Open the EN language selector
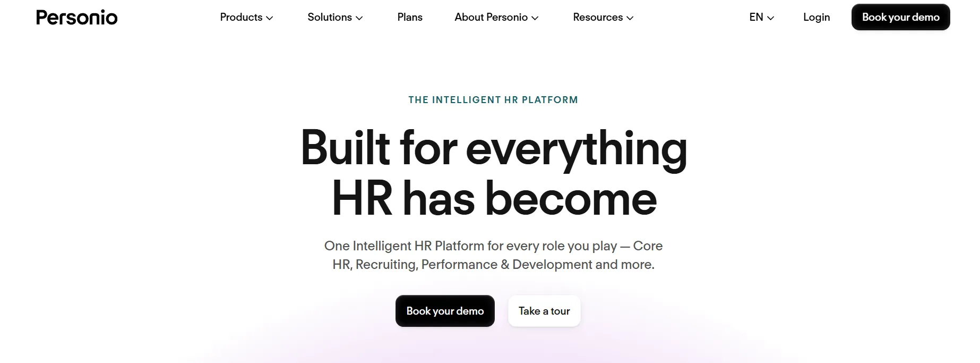The image size is (980, 363). (x=757, y=18)
